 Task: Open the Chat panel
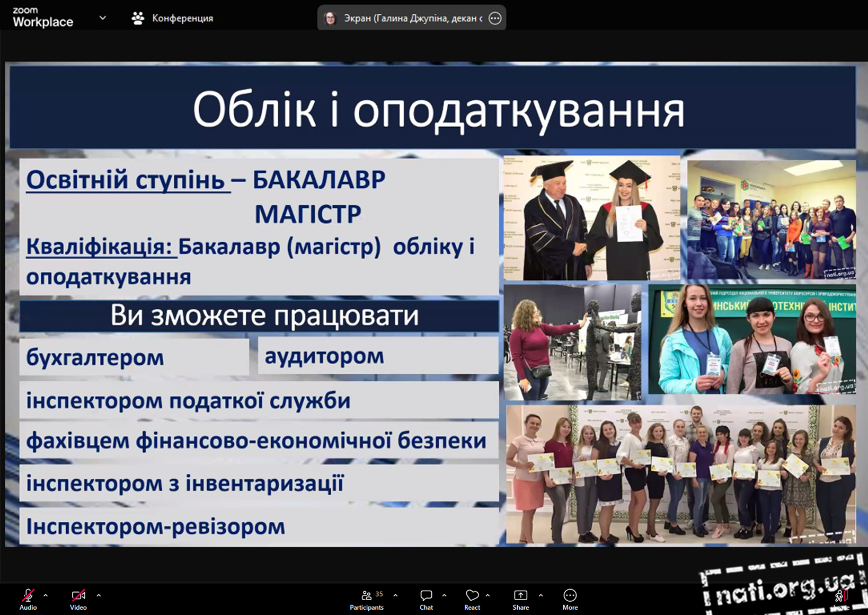click(426, 599)
